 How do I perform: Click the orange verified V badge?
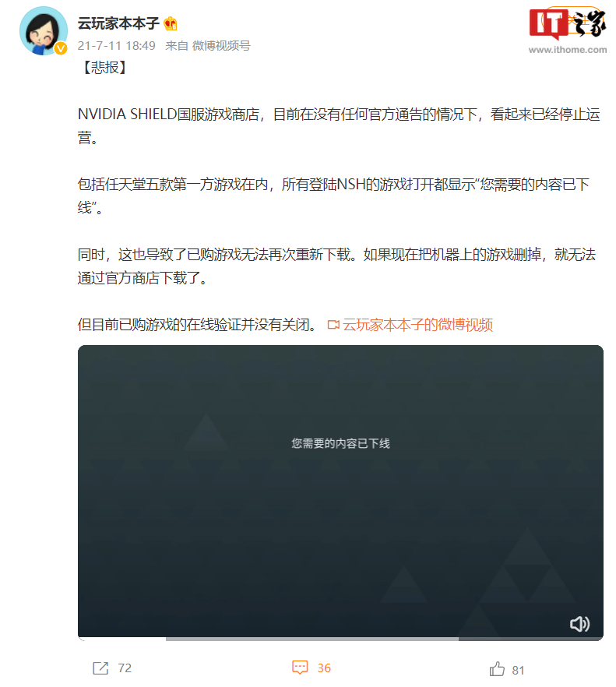(x=61, y=48)
